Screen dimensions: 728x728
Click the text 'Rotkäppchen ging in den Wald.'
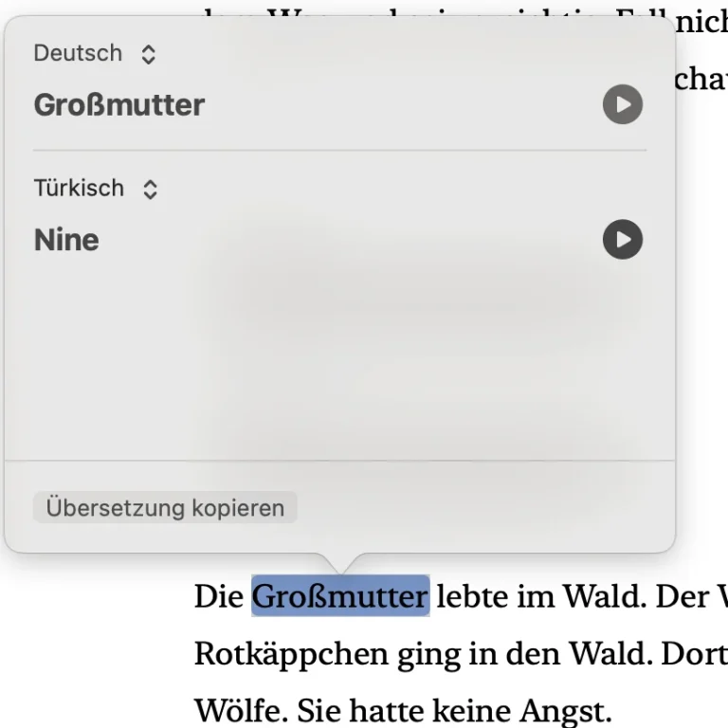pos(424,654)
